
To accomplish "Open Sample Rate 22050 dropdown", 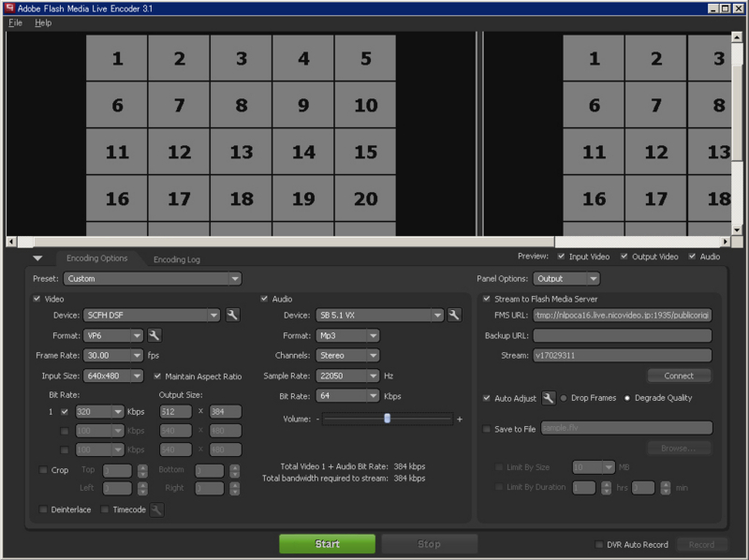I will pyautogui.click(x=347, y=376).
